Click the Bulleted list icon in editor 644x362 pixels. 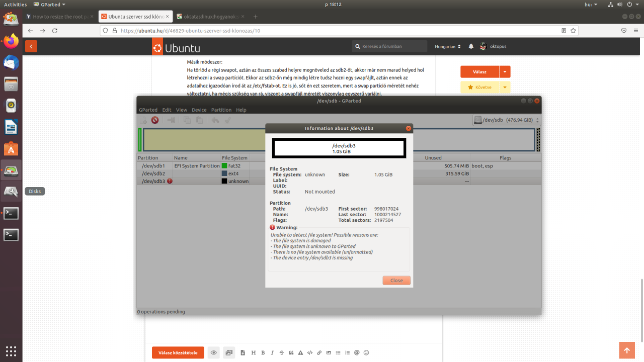(338, 352)
